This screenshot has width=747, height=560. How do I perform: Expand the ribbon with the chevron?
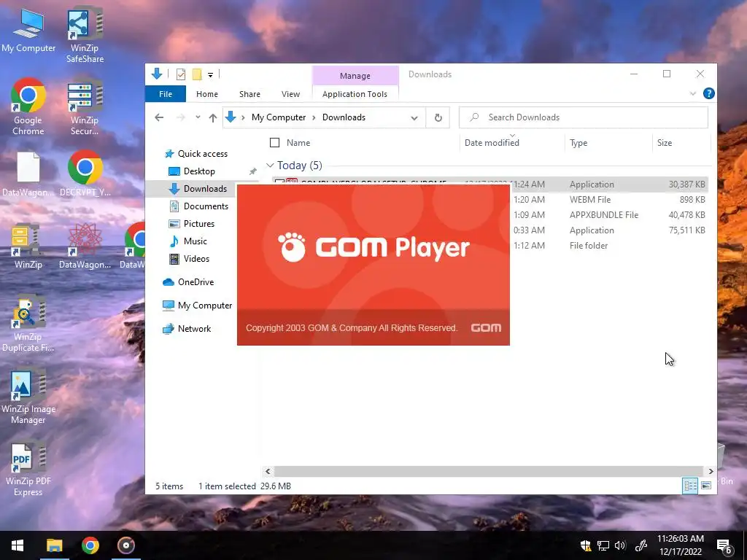click(x=693, y=94)
